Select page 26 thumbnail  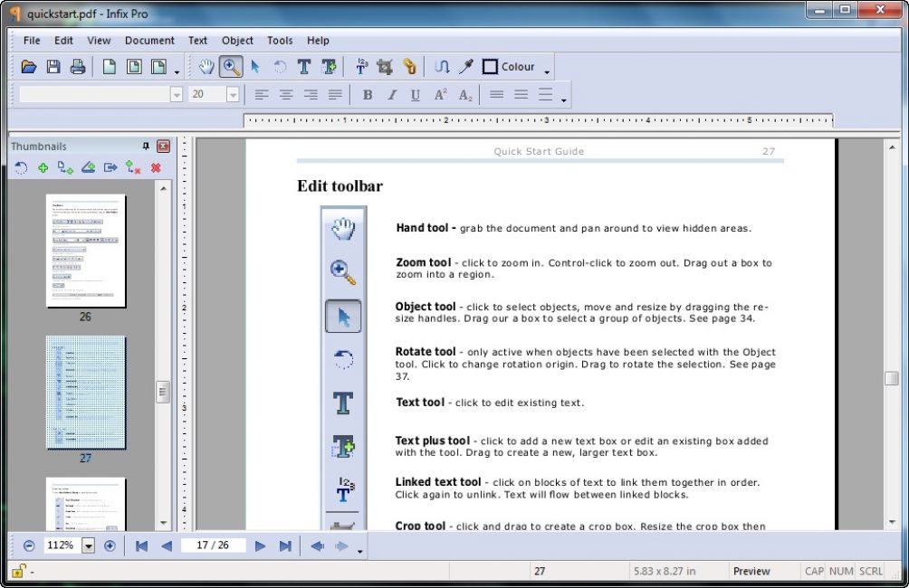[86, 251]
